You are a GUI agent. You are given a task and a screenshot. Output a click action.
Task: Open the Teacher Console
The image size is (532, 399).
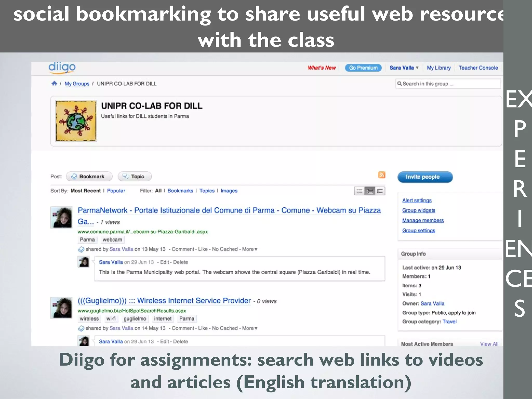(x=478, y=68)
